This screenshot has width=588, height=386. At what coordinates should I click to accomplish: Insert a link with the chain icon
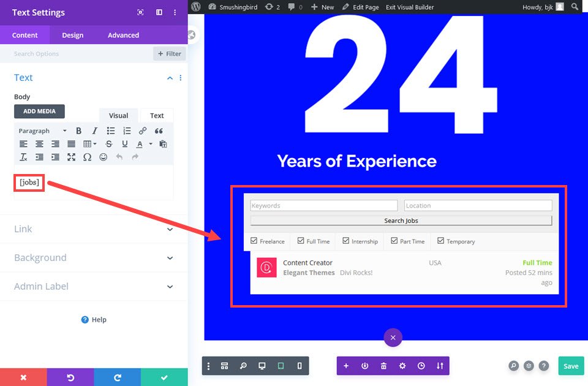(143, 131)
